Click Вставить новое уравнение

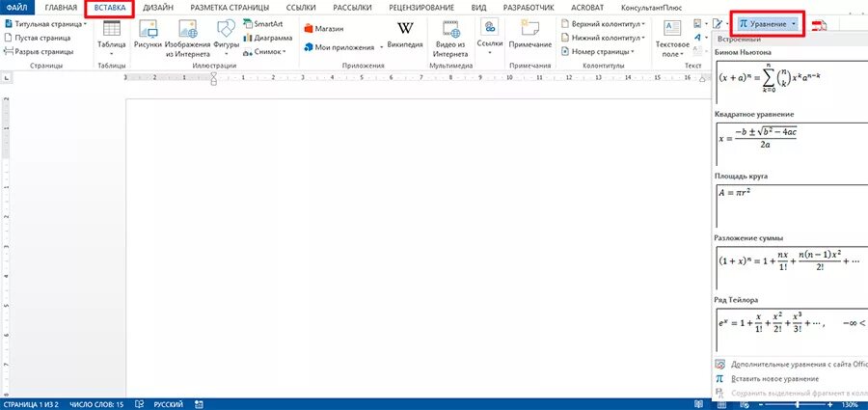(791, 379)
